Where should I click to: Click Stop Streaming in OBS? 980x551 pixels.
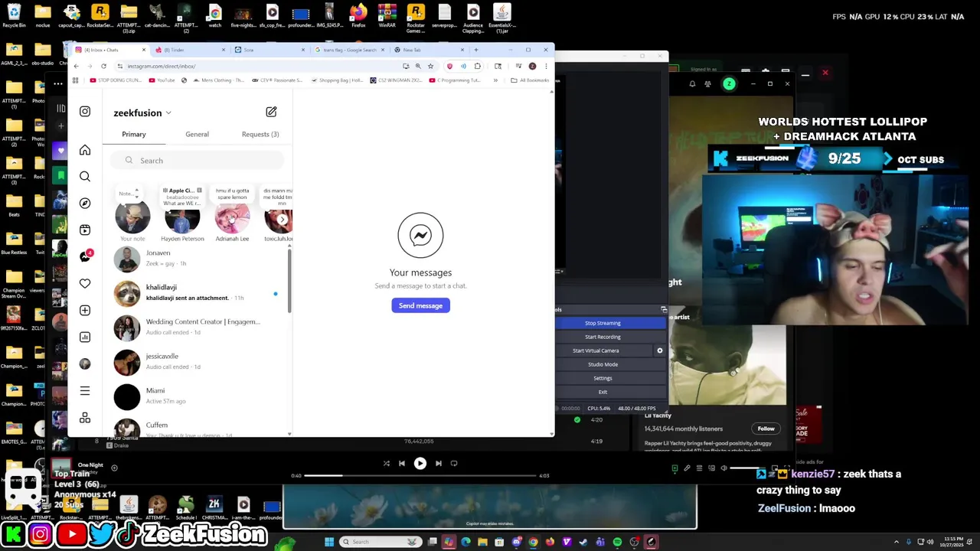[603, 323]
